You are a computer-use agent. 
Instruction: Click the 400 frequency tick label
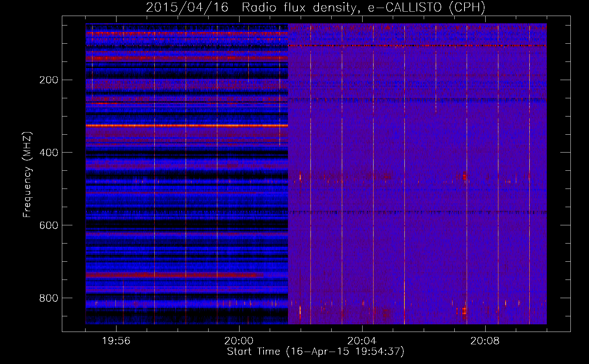point(49,153)
